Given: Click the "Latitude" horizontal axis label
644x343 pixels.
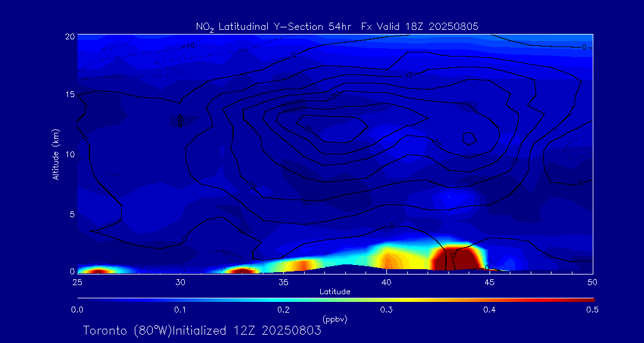Looking at the screenshot, I should pos(335,292).
